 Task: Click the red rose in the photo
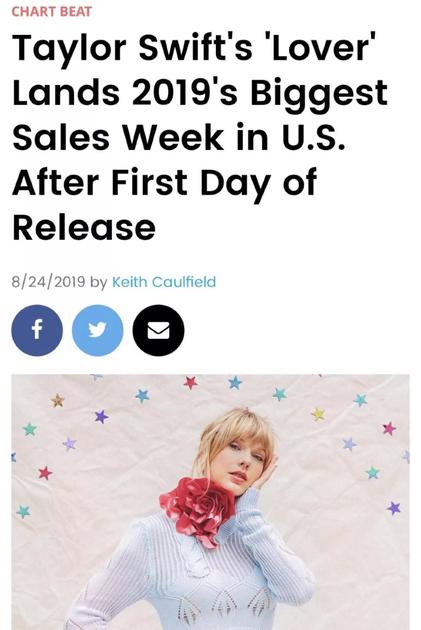pos(197,510)
